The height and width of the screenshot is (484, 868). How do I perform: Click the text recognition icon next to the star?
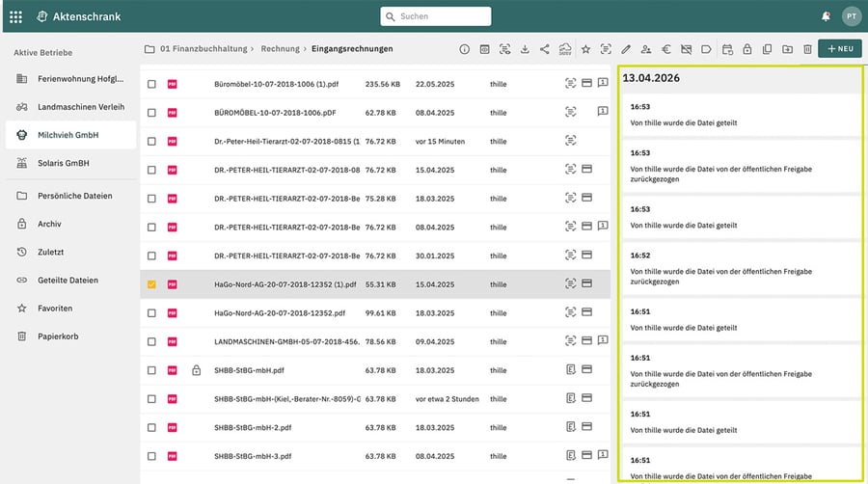tap(606, 49)
